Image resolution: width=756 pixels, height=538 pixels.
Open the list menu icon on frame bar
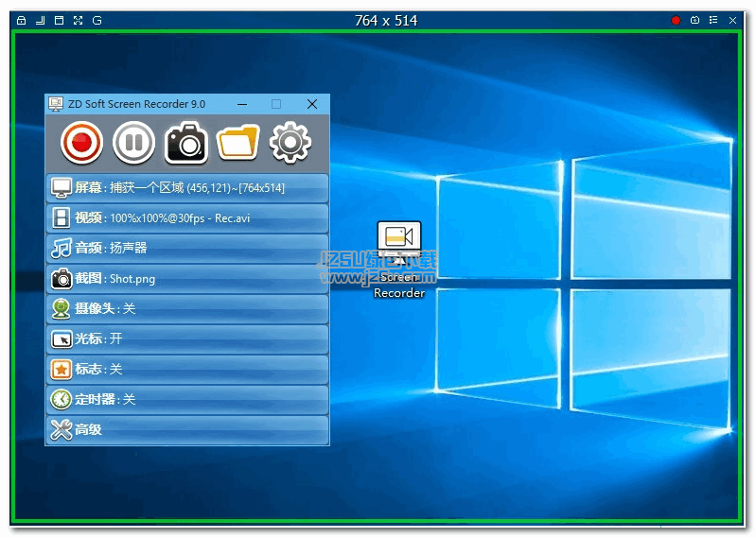[x=713, y=20]
